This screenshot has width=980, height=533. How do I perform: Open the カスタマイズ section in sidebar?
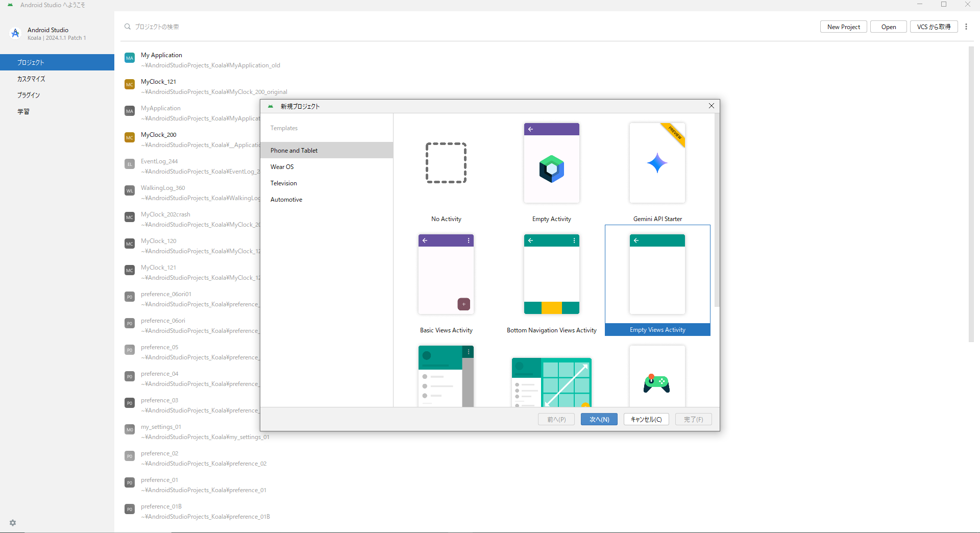pos(31,79)
